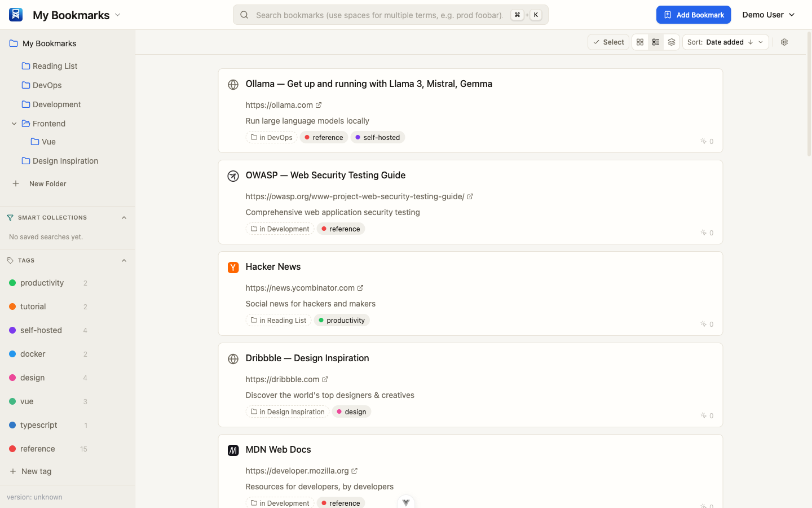Click external link icon beside news.ycombinator.com
Image resolution: width=812 pixels, height=508 pixels.
point(360,288)
